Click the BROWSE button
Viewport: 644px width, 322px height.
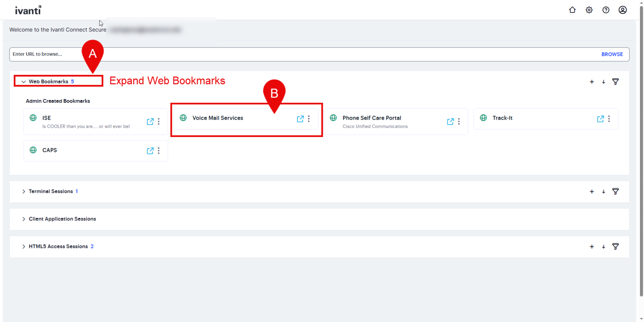[612, 54]
